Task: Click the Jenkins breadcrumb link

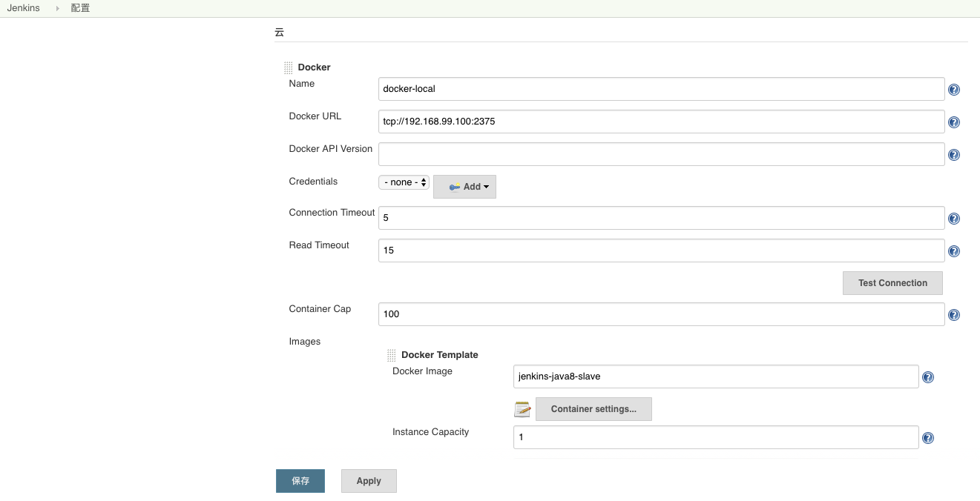Action: 23,8
